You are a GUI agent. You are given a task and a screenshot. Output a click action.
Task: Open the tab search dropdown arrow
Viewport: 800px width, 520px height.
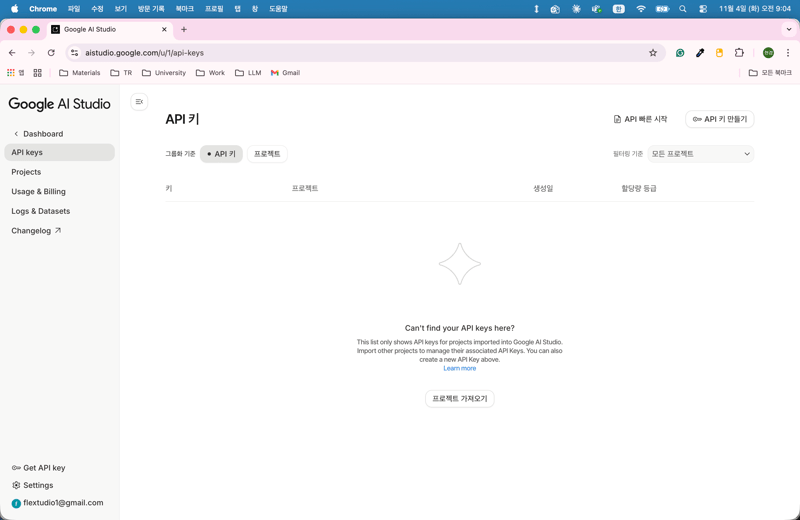[x=789, y=30]
